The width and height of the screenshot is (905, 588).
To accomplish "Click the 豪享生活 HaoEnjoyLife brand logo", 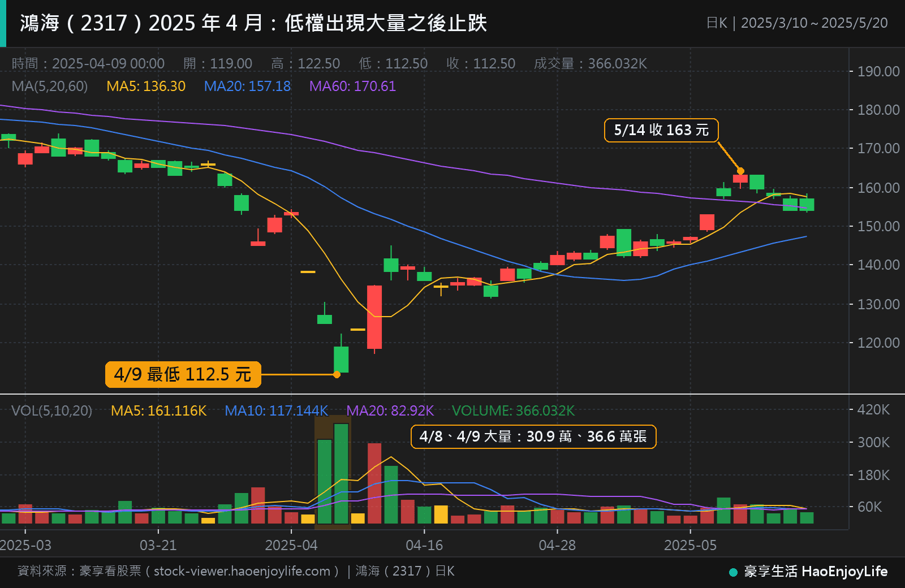I will point(808,572).
